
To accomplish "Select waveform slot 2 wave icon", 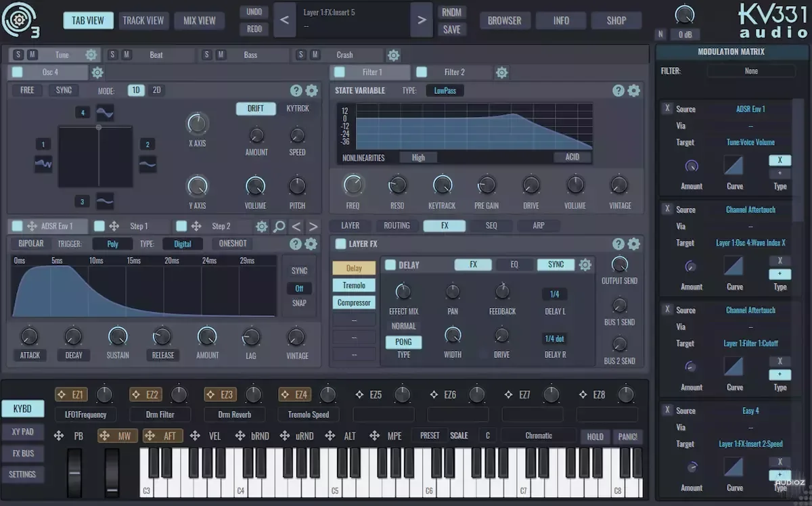I will click(x=148, y=163).
